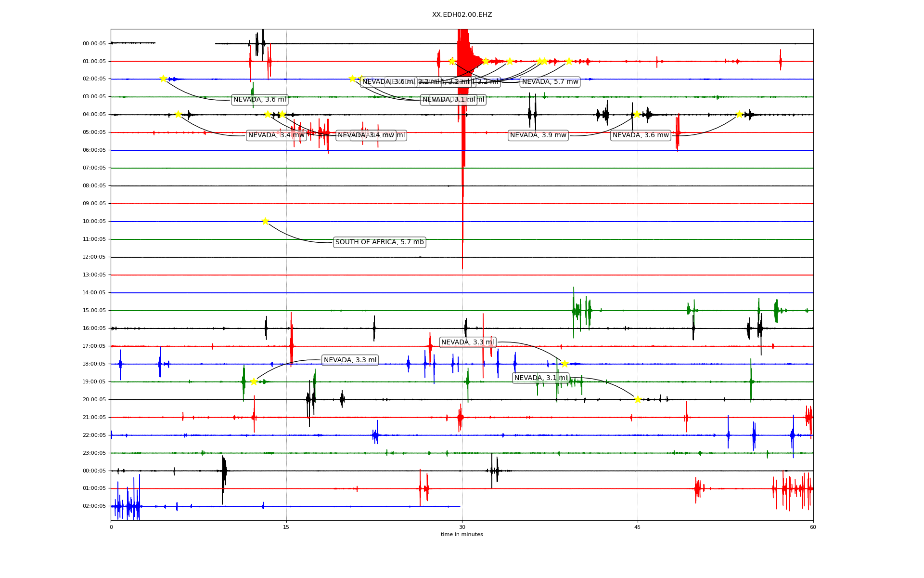Click the 'time in minutes' axis label
Image resolution: width=924 pixels, height=578 pixels.
click(462, 534)
